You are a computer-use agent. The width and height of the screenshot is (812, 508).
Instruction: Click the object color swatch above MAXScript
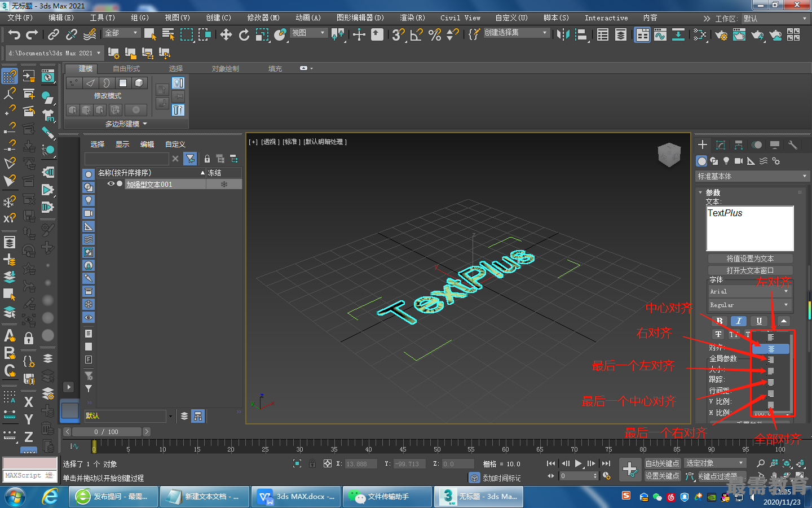(30, 463)
